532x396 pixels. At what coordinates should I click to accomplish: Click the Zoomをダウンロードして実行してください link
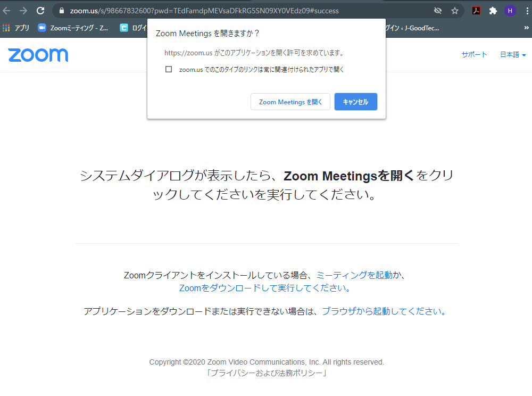point(264,288)
